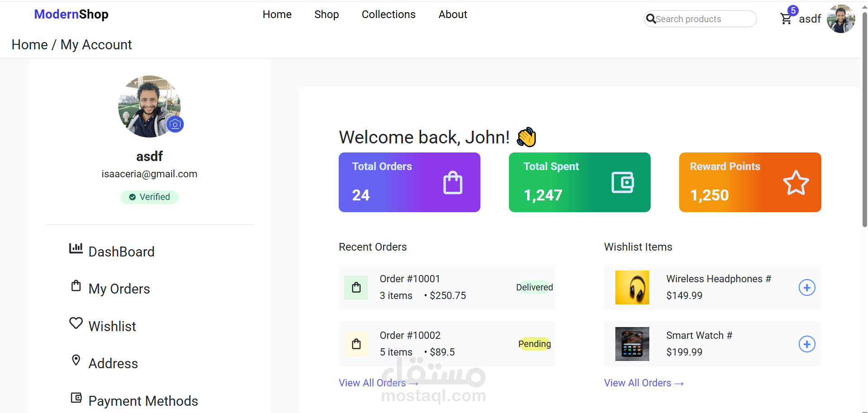Click the wallet icon in Total Spent card

pyautogui.click(x=623, y=182)
